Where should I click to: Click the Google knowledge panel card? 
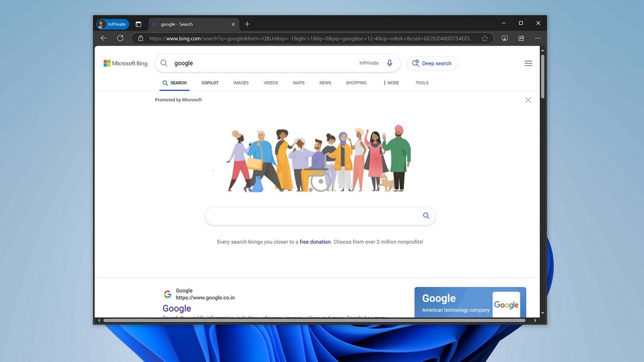[470, 302]
